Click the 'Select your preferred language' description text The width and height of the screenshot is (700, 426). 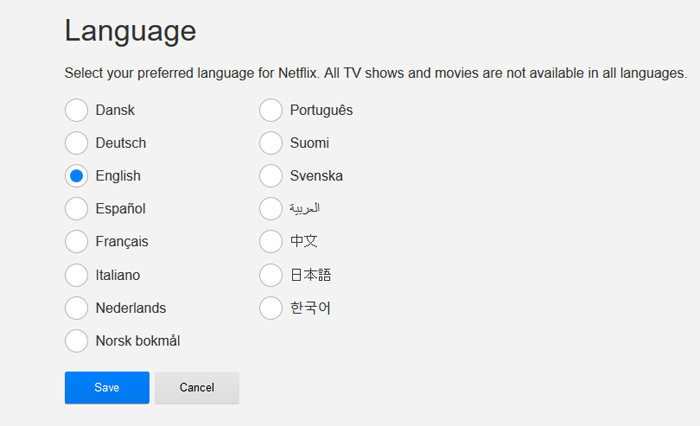(375, 73)
